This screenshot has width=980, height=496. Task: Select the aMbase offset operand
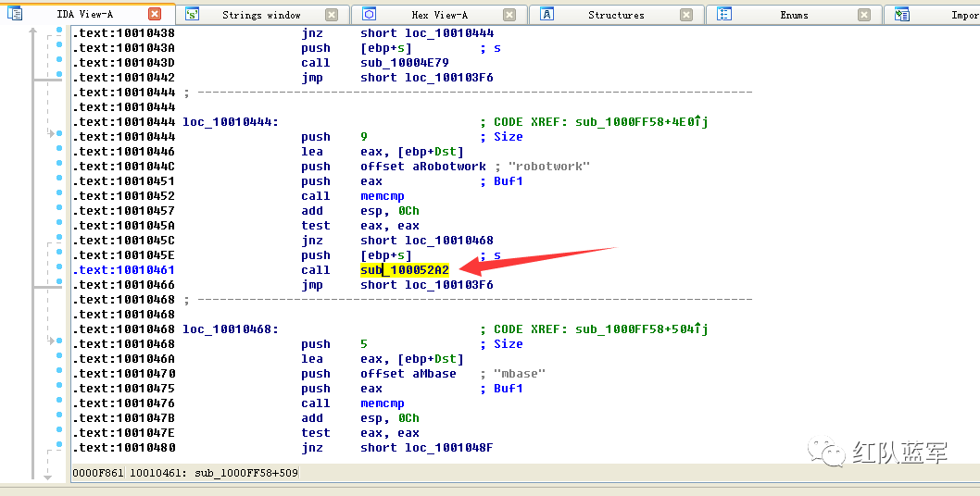pos(408,374)
